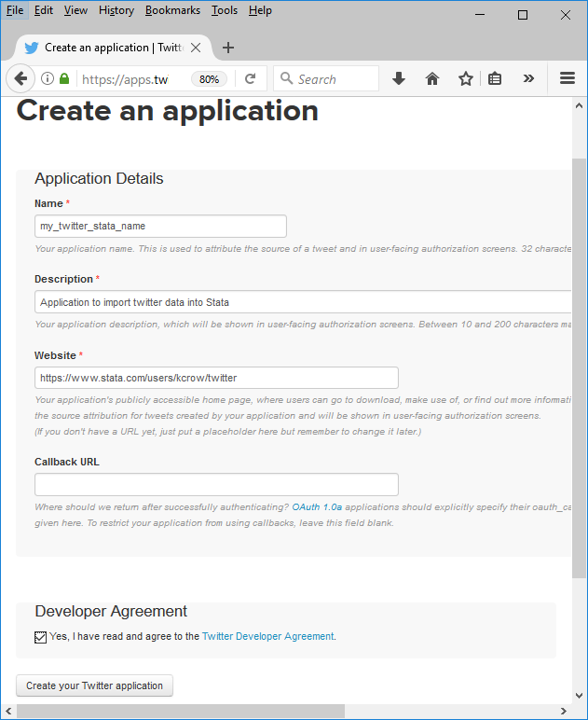Expand more toolbar tools chevron
The width and height of the screenshot is (588, 720).
[x=528, y=78]
